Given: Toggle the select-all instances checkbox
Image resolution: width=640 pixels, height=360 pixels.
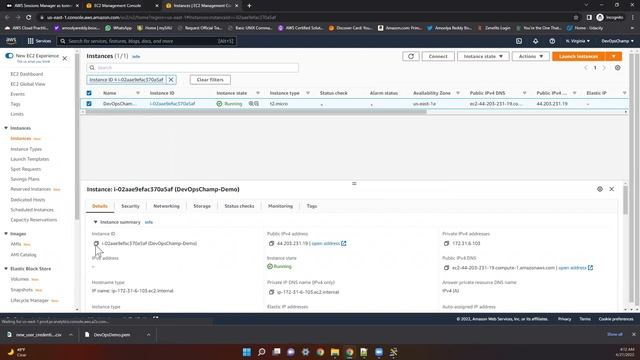Looking at the screenshot, I should [89, 93].
